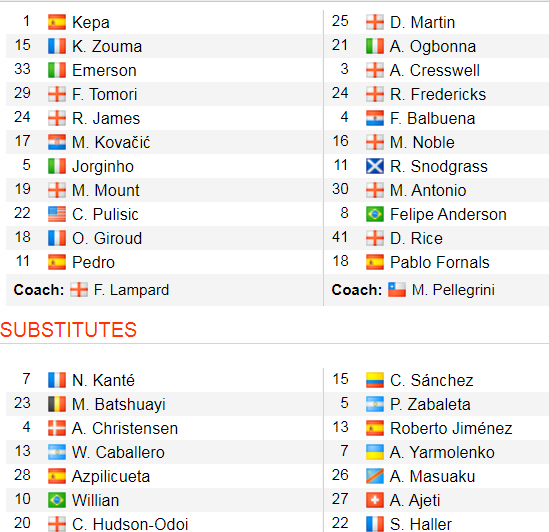The height and width of the screenshot is (532, 549).
Task: Open K. Zouma player link
Action: [107, 46]
